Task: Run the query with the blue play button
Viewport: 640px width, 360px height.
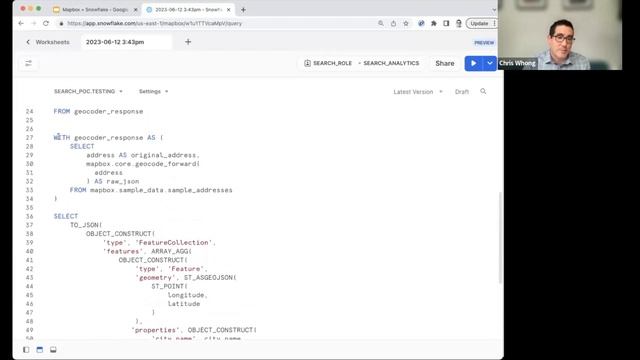Action: point(473,63)
